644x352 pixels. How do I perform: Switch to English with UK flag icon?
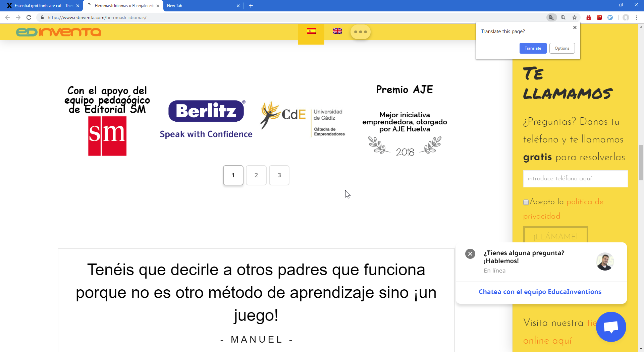(337, 31)
